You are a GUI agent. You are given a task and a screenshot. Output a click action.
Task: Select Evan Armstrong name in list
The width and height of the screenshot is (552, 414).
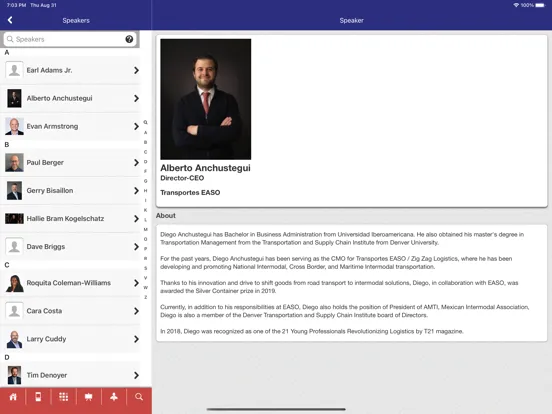click(x=52, y=126)
